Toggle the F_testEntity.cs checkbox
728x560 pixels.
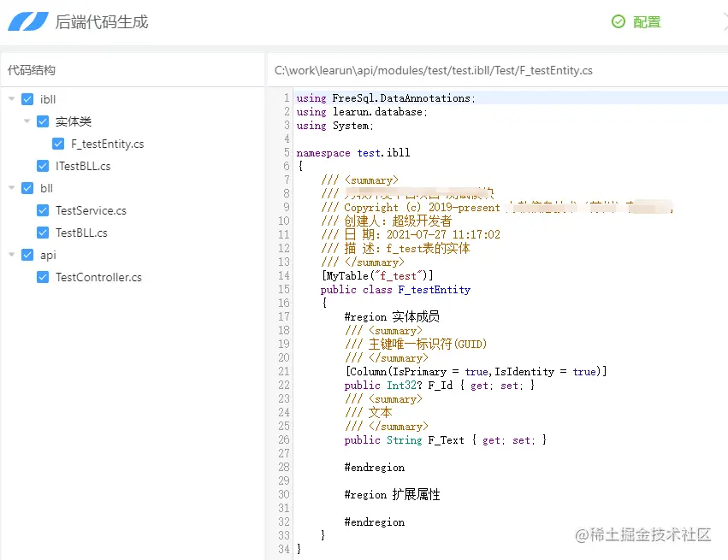tap(58, 144)
